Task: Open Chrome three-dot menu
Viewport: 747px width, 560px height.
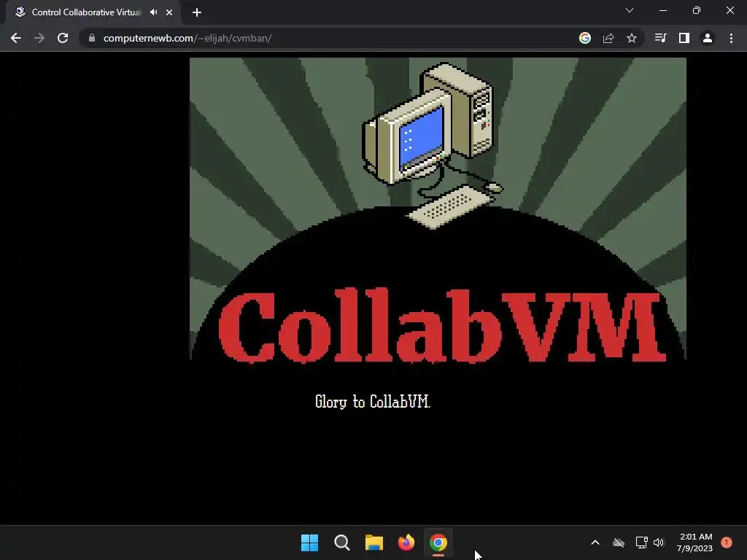Action: [x=731, y=38]
